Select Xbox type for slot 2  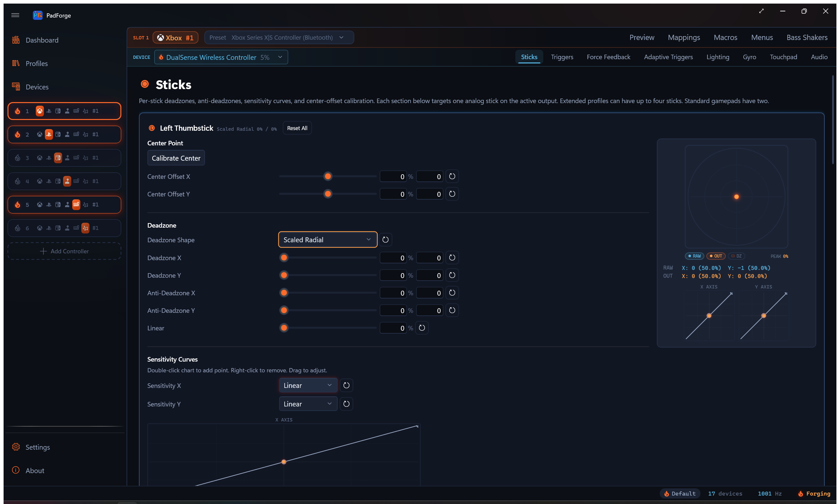(x=40, y=135)
